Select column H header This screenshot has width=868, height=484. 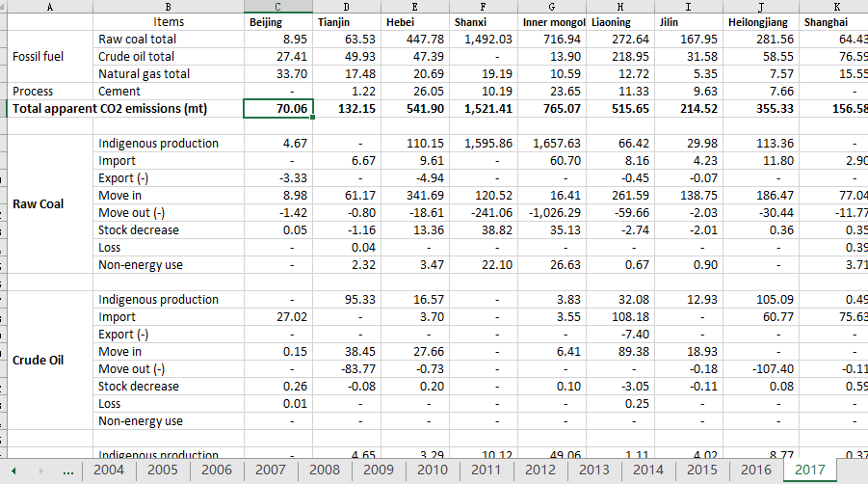tap(620, 7)
